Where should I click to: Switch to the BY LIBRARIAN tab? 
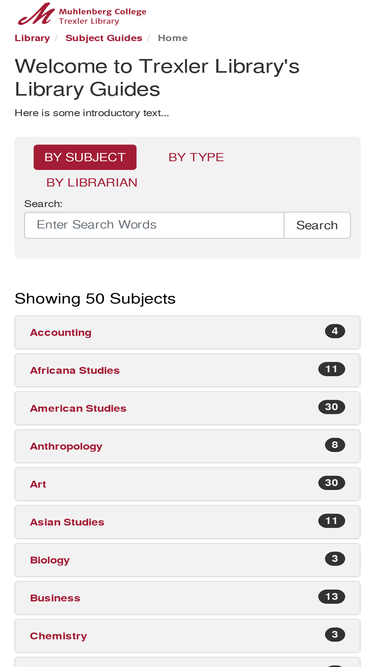[x=92, y=182]
